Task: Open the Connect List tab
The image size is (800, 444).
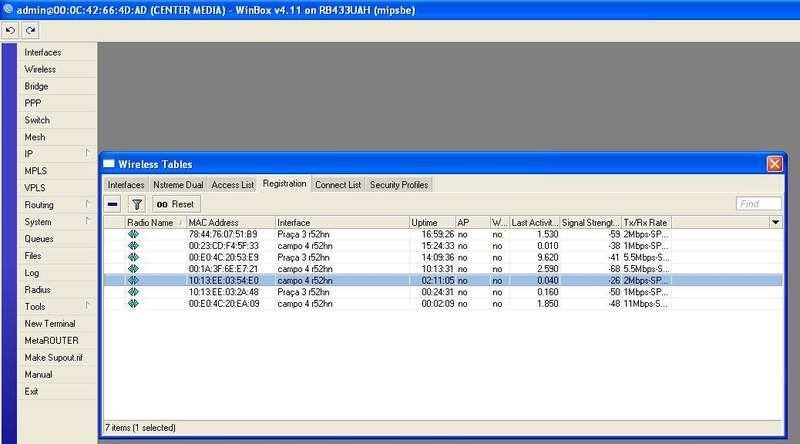Action: [338, 185]
